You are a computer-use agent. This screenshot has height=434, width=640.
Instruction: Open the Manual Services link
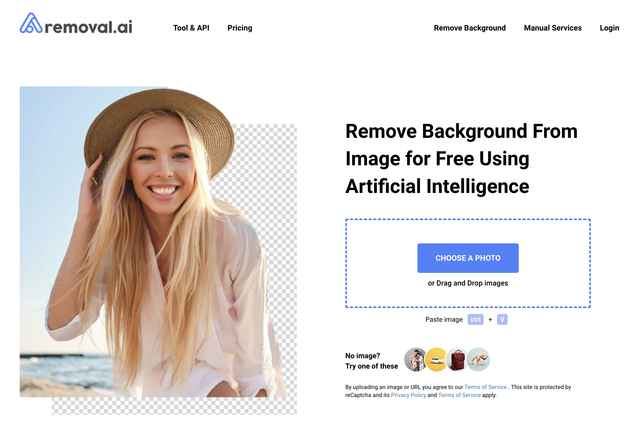pyautogui.click(x=553, y=28)
